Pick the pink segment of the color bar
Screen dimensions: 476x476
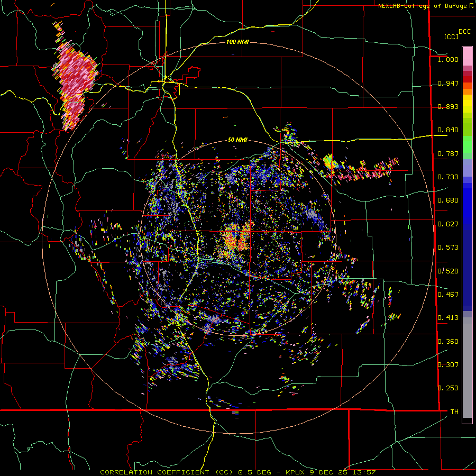tap(467, 57)
